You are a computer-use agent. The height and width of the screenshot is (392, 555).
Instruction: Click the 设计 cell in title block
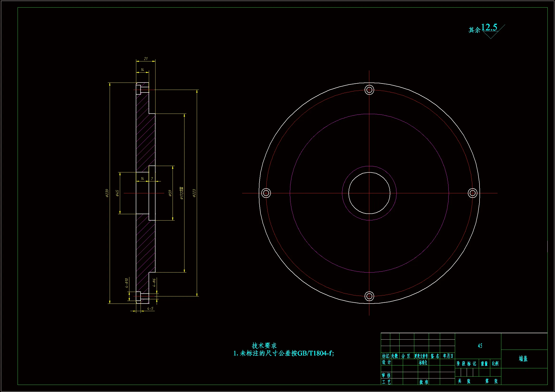[x=386, y=362]
